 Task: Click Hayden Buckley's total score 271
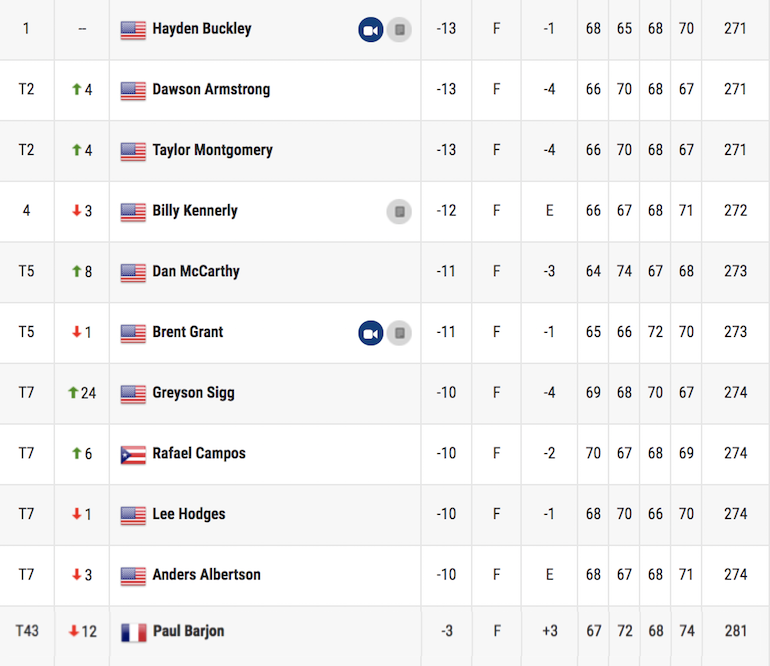[x=735, y=28]
